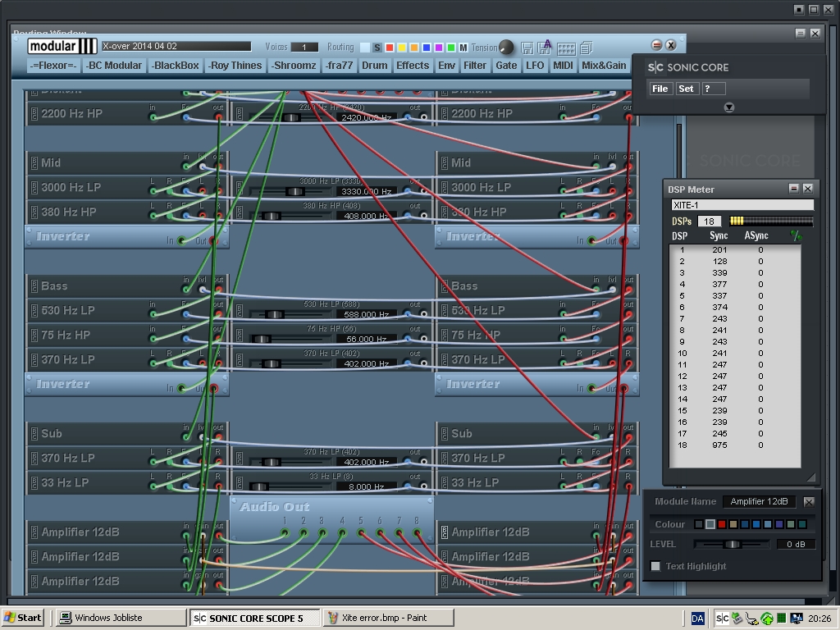Enable the Text Highlight checkbox

pos(655,566)
